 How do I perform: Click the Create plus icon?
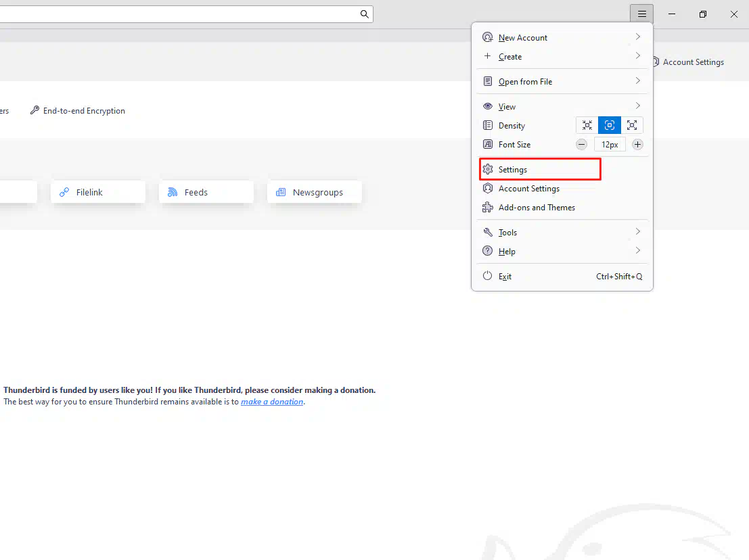tap(487, 56)
